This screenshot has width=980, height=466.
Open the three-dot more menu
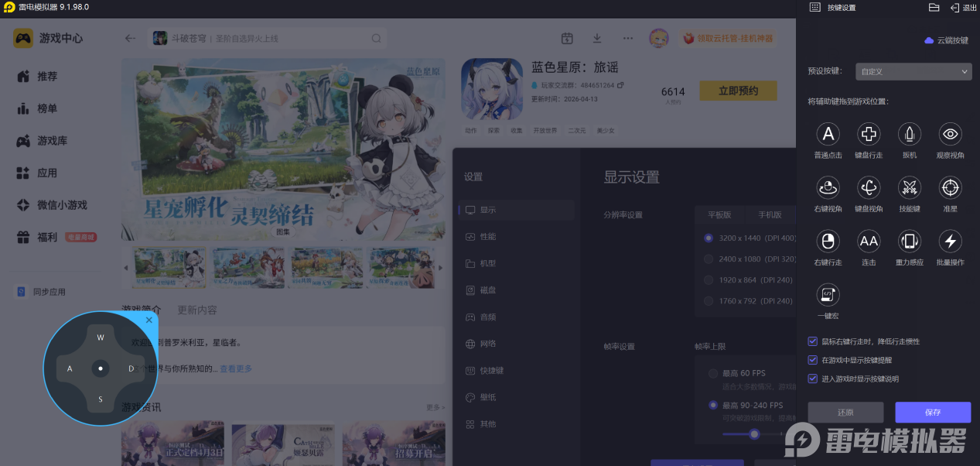[x=627, y=38]
